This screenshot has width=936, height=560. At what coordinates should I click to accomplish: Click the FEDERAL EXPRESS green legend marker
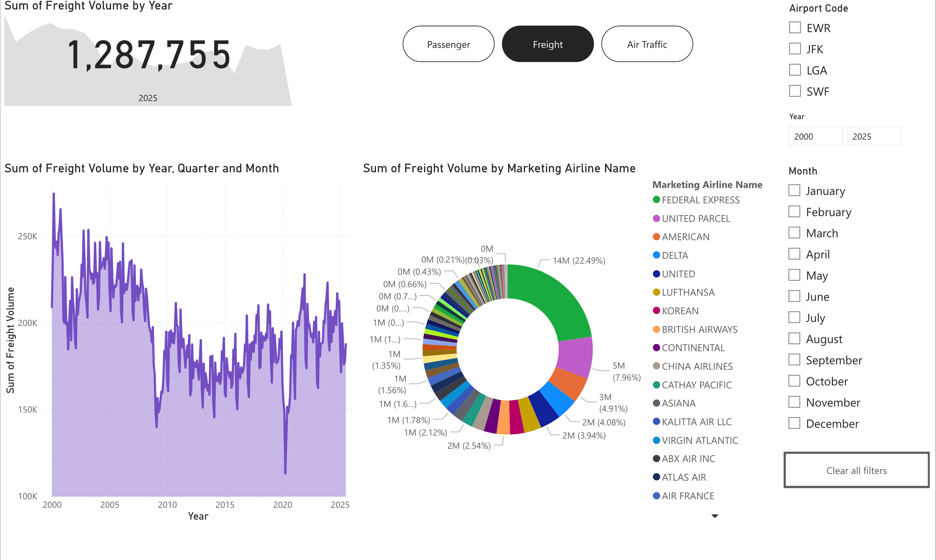[656, 200]
